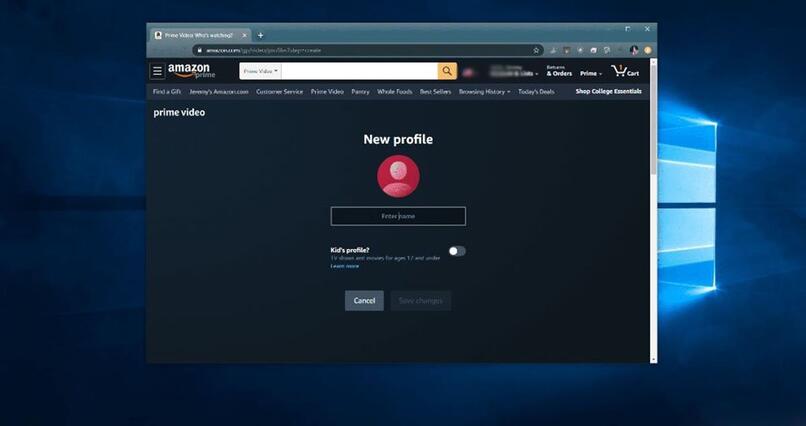Expand the Prime account dropdown
The image size is (806, 426).
591,73
